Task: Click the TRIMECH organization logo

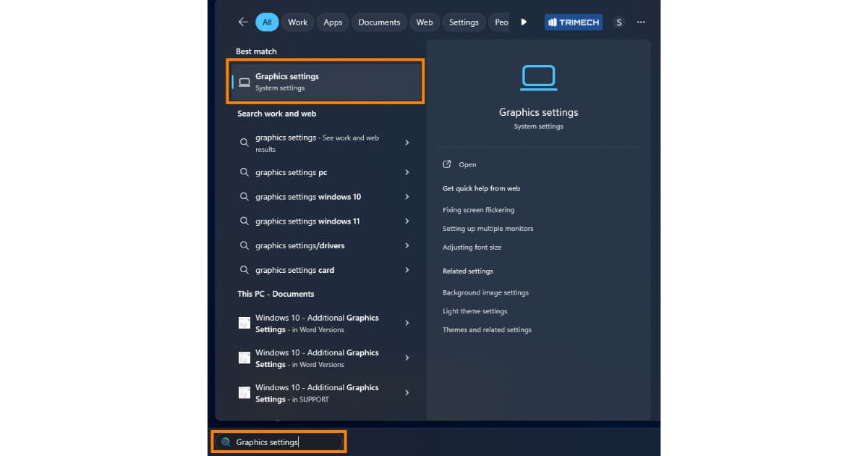Action: (x=573, y=22)
